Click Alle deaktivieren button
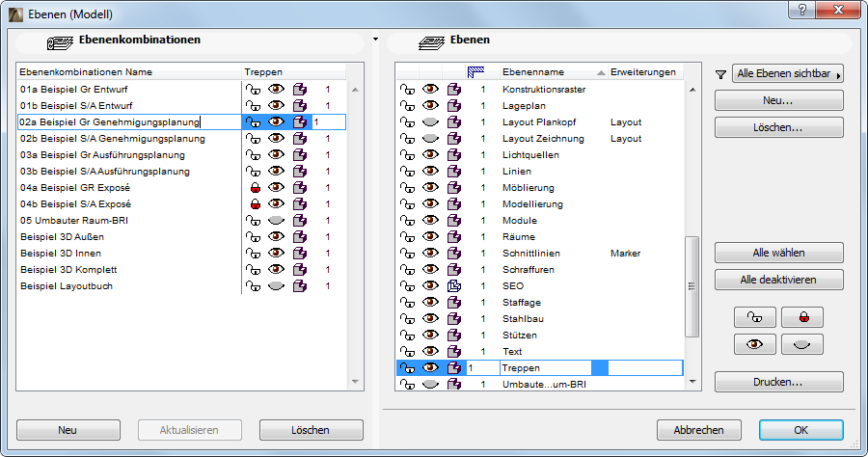The height and width of the screenshot is (457, 868). click(x=779, y=280)
